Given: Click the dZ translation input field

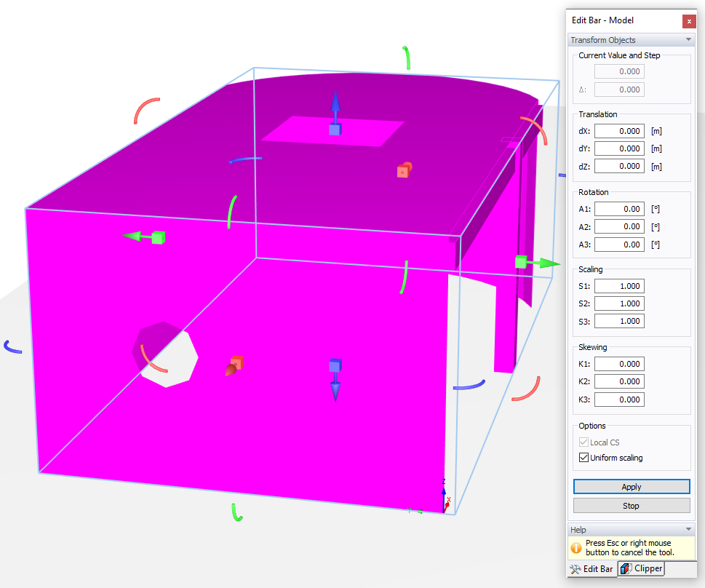Looking at the screenshot, I should click(619, 166).
